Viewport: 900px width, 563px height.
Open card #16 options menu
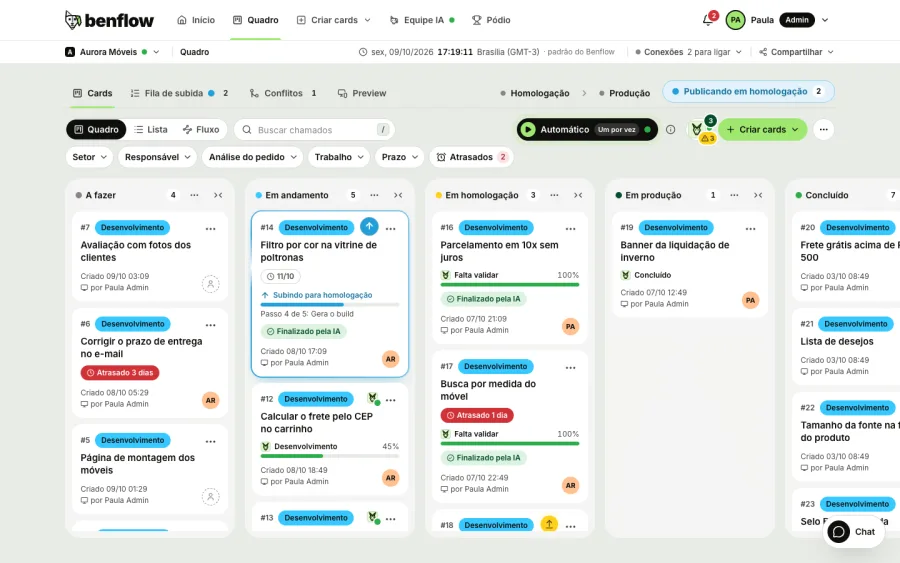click(x=571, y=228)
